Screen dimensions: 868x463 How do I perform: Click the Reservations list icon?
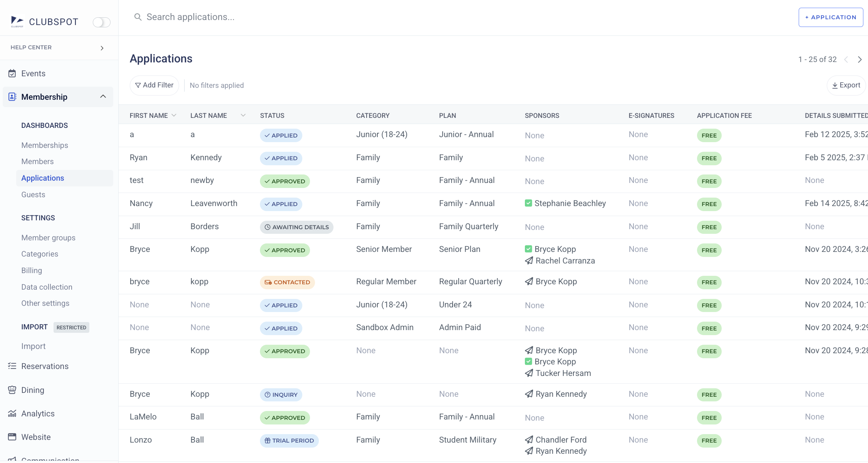[12, 366]
